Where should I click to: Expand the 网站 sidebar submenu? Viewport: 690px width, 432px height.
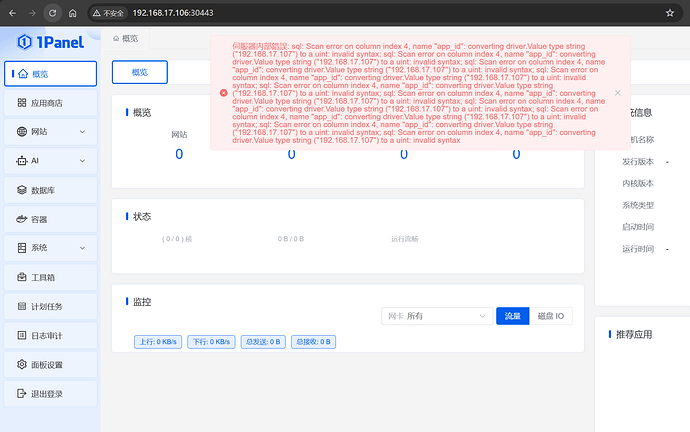[x=82, y=132]
